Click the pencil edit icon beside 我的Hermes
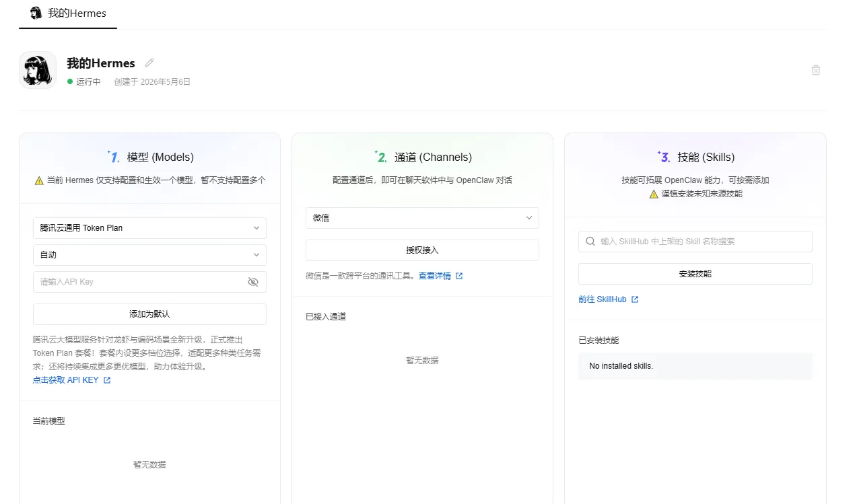The image size is (855, 504). point(149,63)
